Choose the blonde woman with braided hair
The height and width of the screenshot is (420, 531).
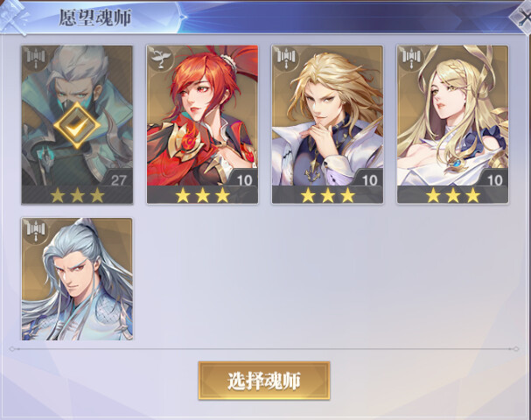pos(452,124)
